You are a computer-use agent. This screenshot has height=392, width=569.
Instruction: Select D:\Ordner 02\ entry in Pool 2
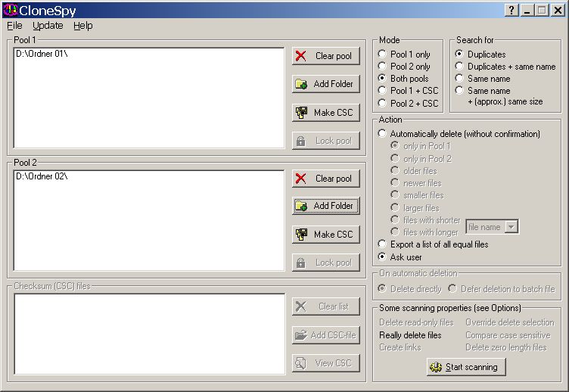point(42,176)
